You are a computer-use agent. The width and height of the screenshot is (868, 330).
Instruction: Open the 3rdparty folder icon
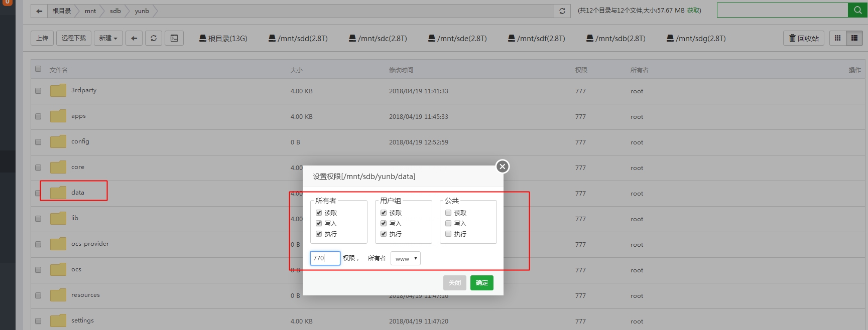[x=58, y=91]
